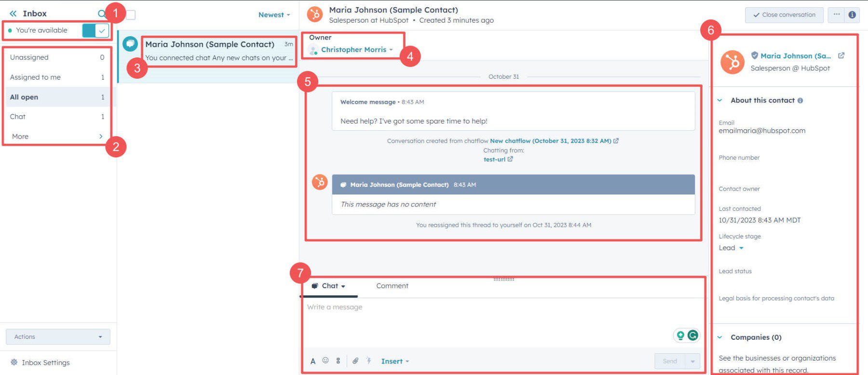This screenshot has width=868, height=375.
Task: Tick the select-all conversations checkbox
Action: tap(131, 15)
